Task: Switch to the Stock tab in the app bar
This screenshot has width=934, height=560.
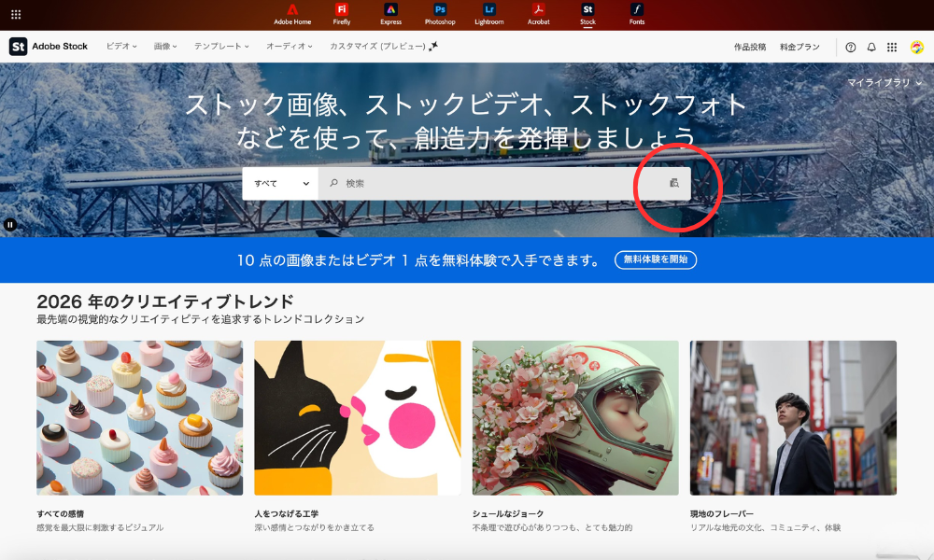Action: click(x=587, y=14)
